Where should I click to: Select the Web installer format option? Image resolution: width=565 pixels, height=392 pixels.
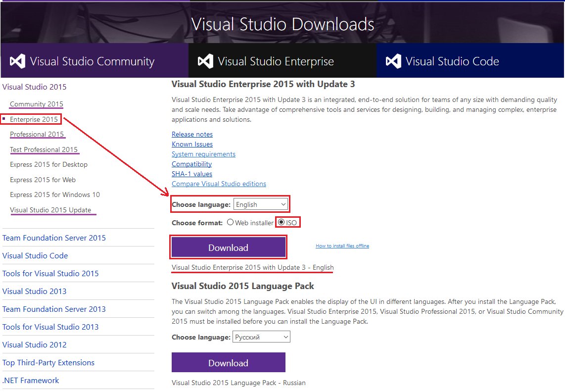(230, 222)
